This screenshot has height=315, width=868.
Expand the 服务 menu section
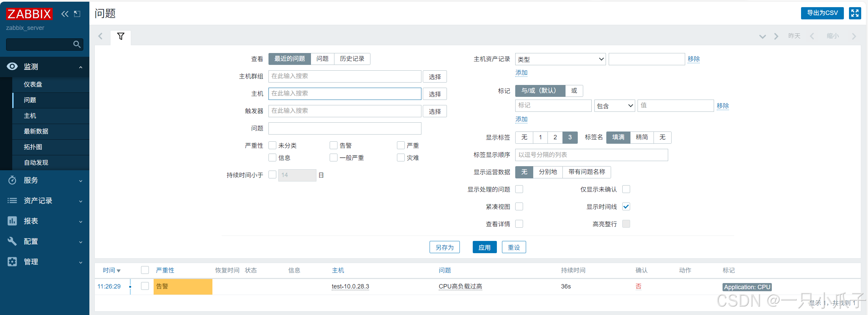coord(81,181)
